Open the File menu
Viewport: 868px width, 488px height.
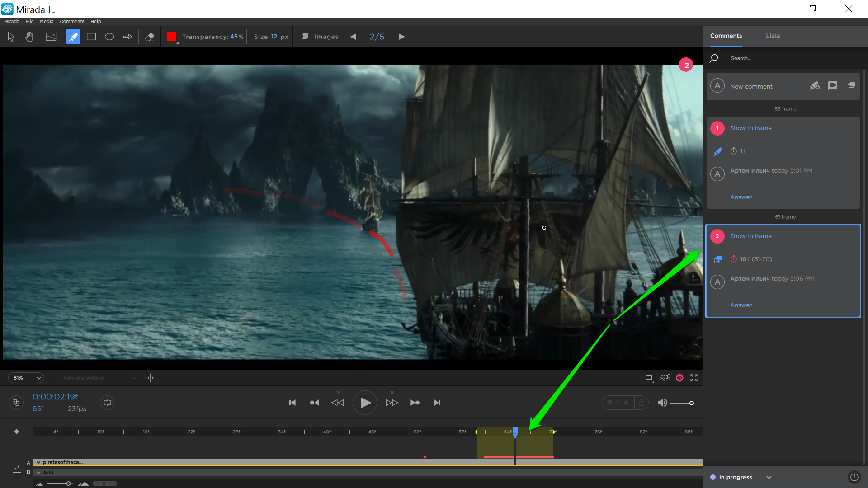[29, 21]
